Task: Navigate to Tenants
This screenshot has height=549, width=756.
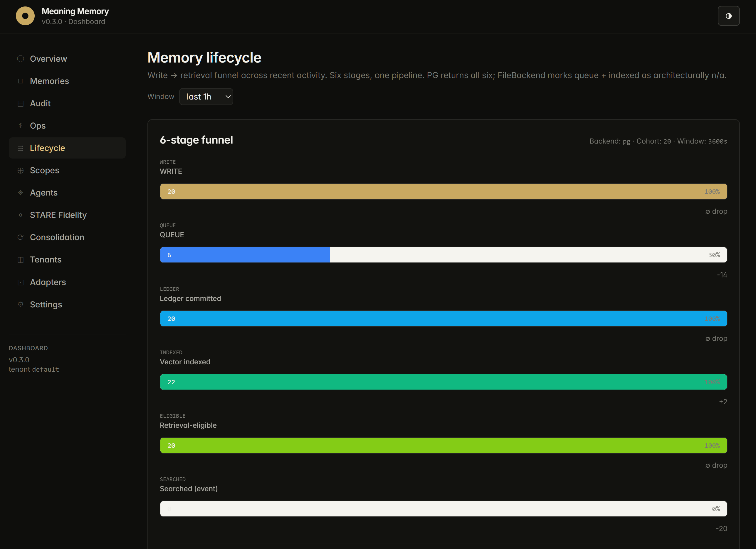Action: click(67, 260)
